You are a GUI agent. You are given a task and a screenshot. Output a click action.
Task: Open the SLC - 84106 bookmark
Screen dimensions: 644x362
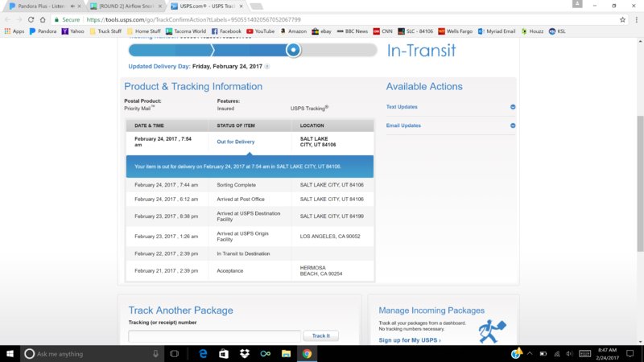pyautogui.click(x=415, y=31)
